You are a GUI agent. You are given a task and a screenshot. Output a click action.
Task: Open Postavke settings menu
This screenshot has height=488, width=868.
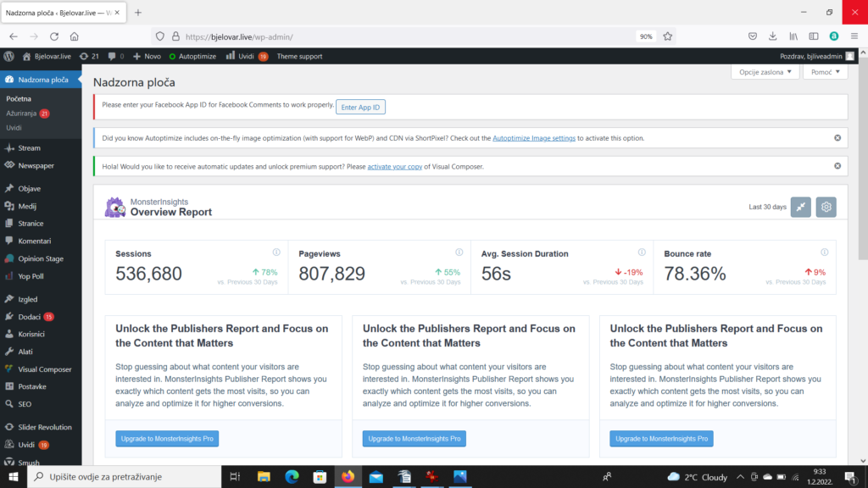coord(41,386)
